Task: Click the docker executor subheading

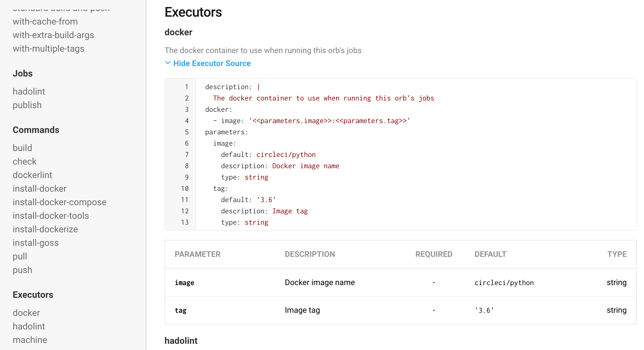Action: tap(178, 32)
